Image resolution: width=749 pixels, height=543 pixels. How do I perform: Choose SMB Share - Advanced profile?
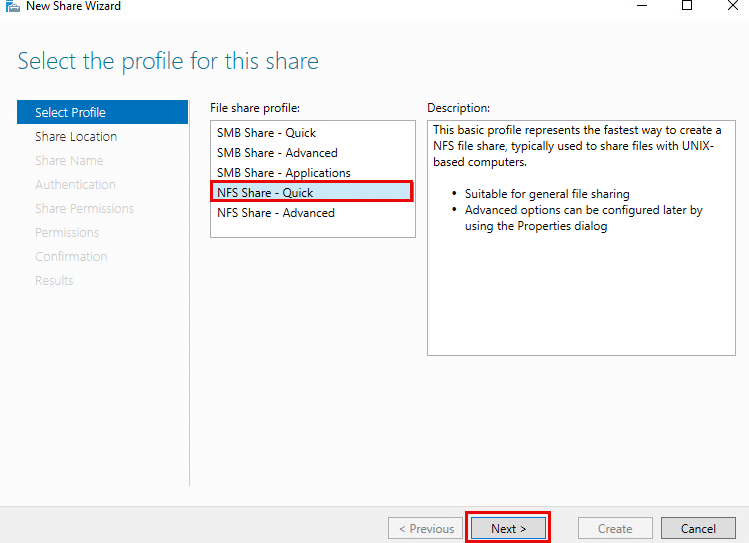[x=277, y=153]
